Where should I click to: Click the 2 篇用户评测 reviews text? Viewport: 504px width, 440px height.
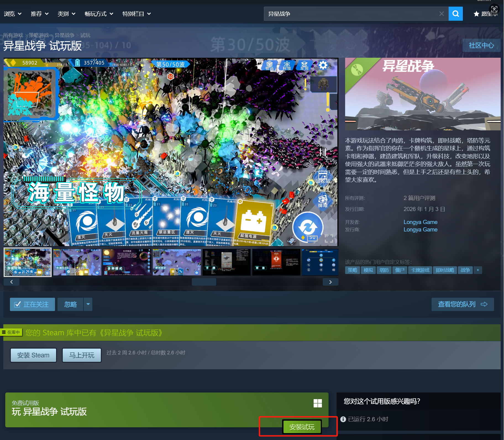(x=419, y=198)
